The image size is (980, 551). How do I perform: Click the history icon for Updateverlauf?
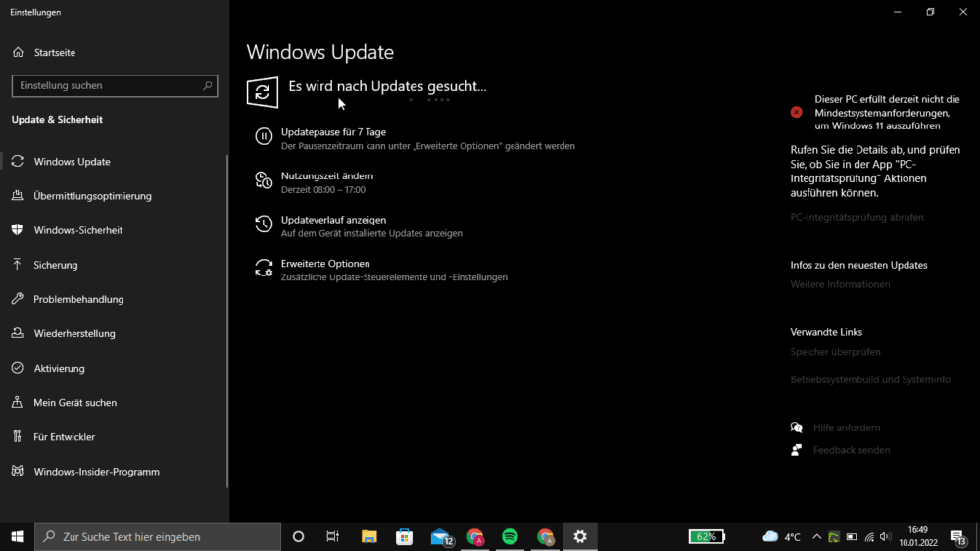coord(264,224)
